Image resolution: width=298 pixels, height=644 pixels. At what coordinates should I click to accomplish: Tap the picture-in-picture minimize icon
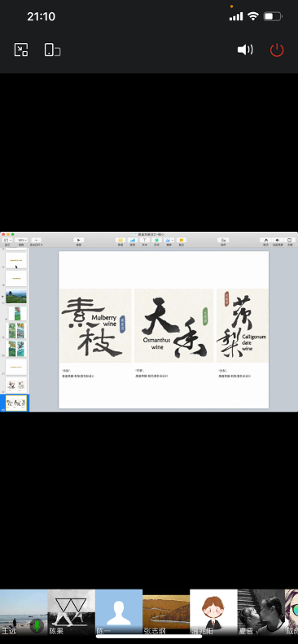21,50
